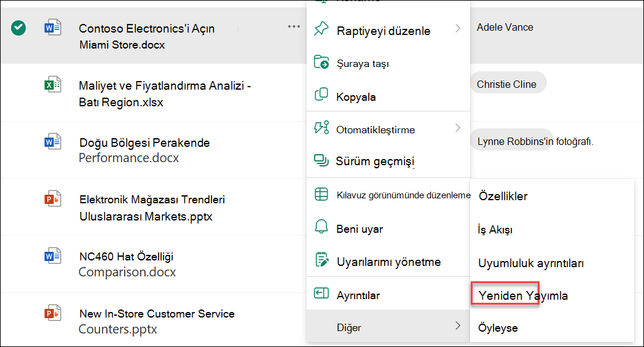The height and width of the screenshot is (347, 644).
Task: Click the notepad icon beside Uyarılarımı yönetme
Action: tap(321, 260)
